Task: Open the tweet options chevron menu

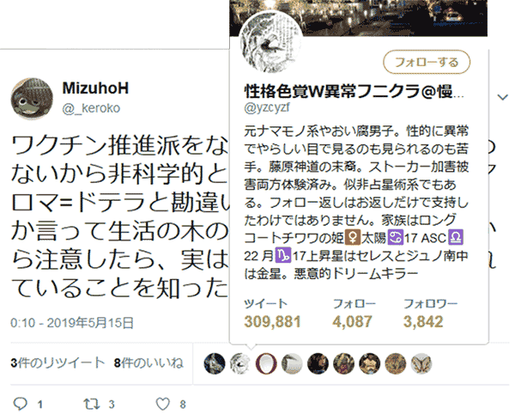Action: 502,97
